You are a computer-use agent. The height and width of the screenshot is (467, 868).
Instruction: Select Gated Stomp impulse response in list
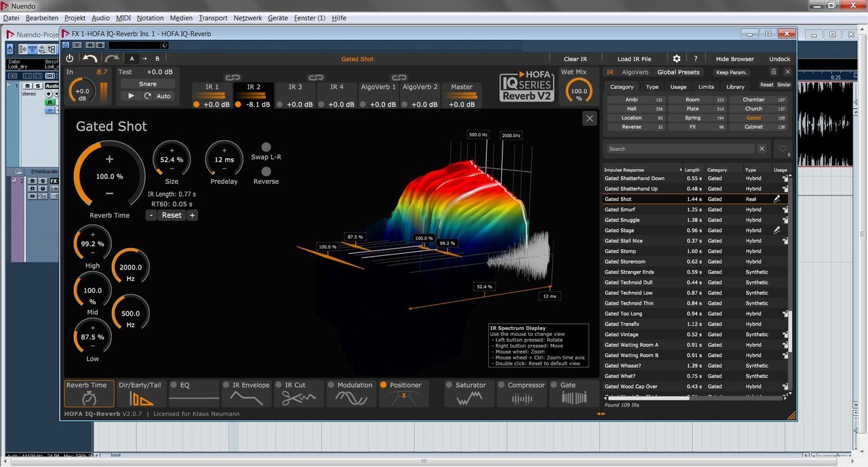tap(620, 251)
